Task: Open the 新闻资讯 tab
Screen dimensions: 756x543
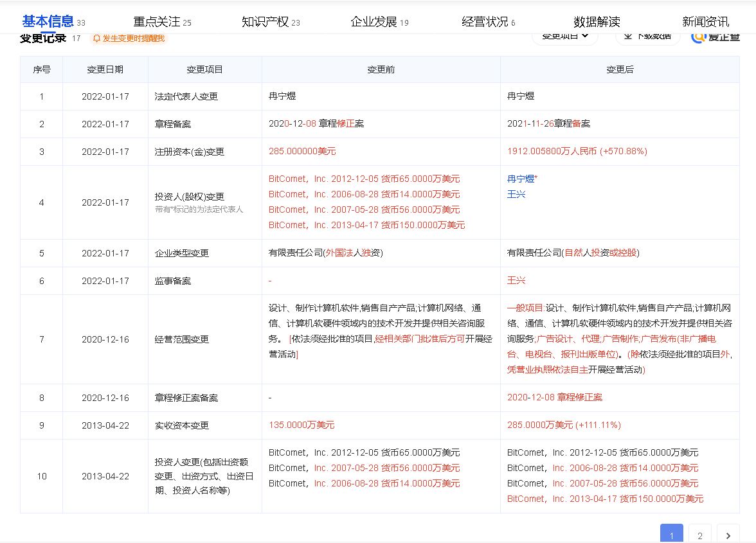Action: coord(705,22)
